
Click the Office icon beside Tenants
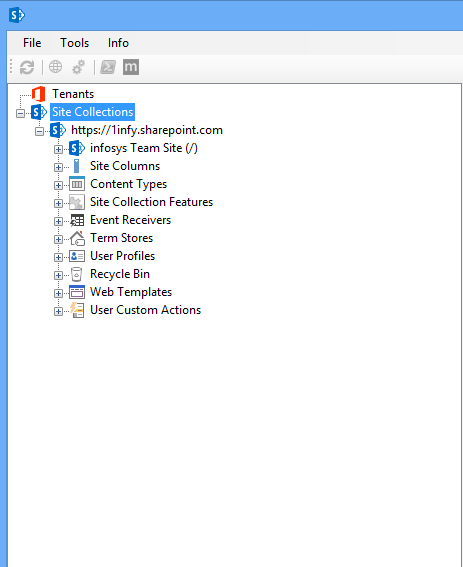(38, 94)
